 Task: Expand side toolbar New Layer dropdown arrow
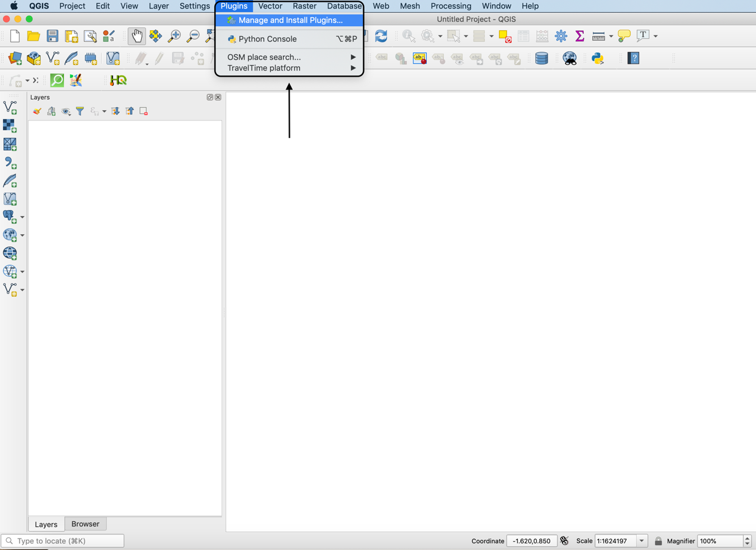tap(23, 290)
